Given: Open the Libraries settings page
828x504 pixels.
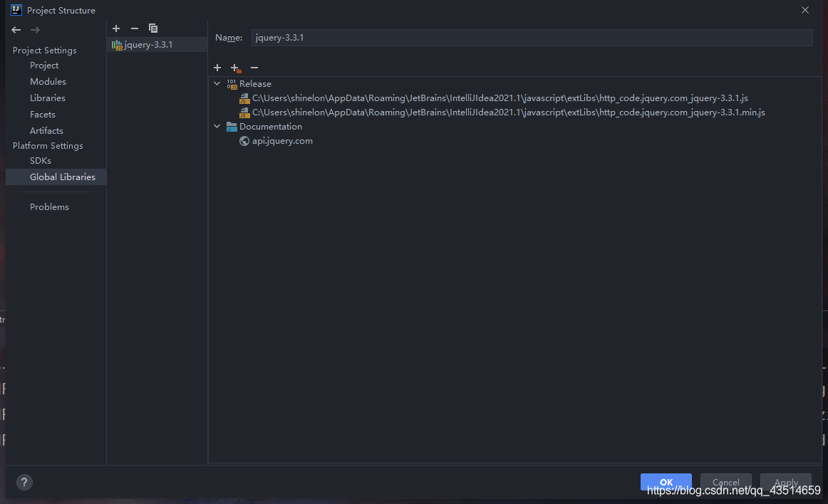Looking at the screenshot, I should click(48, 98).
